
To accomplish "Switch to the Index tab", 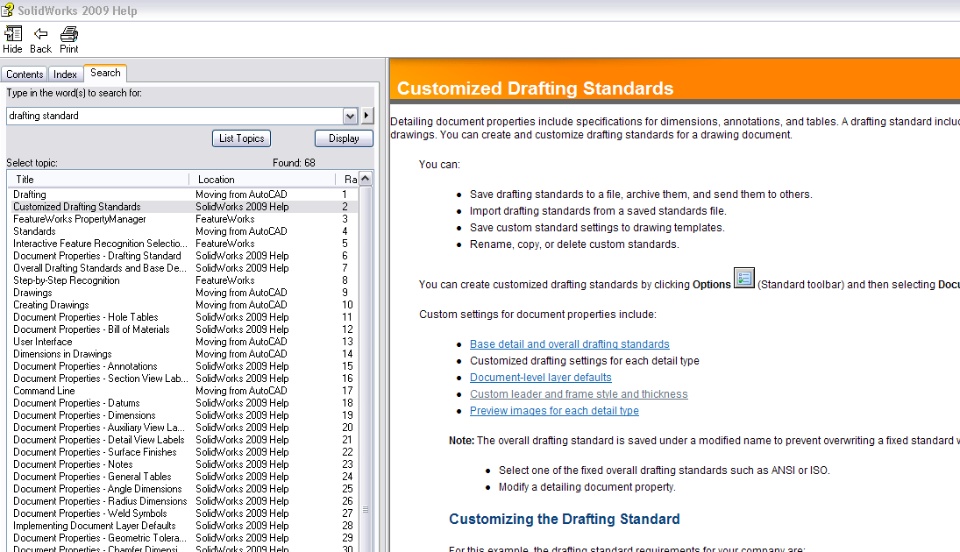I will coord(65,74).
